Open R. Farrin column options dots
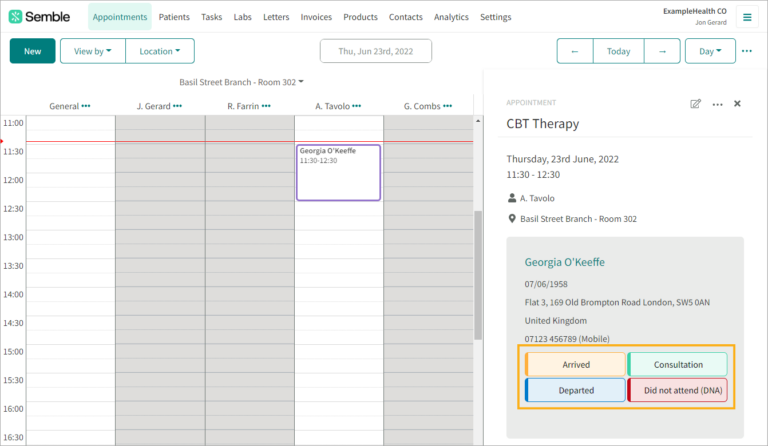The height and width of the screenshot is (446, 768). pyautogui.click(x=266, y=106)
